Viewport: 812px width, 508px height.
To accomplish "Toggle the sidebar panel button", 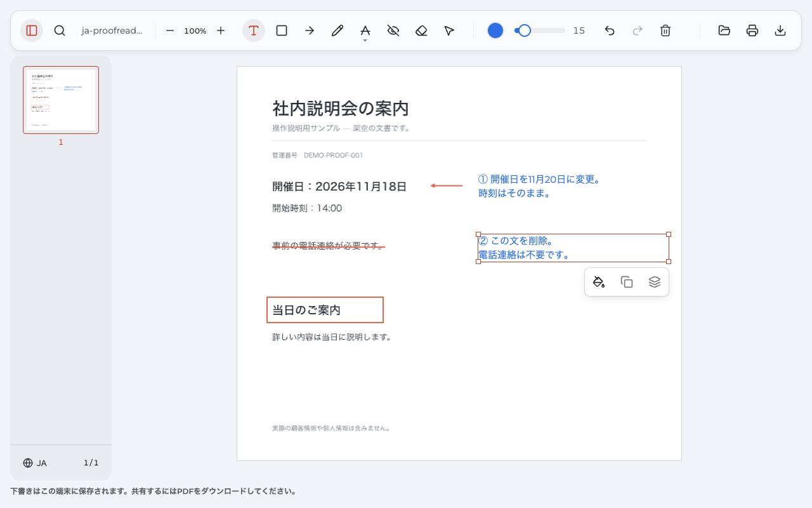I will pyautogui.click(x=32, y=30).
